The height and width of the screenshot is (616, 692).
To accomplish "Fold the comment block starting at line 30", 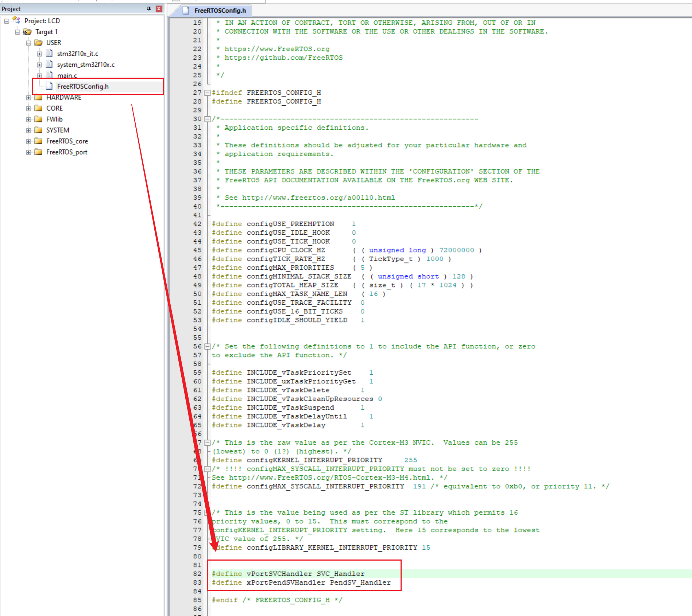I will pos(207,119).
